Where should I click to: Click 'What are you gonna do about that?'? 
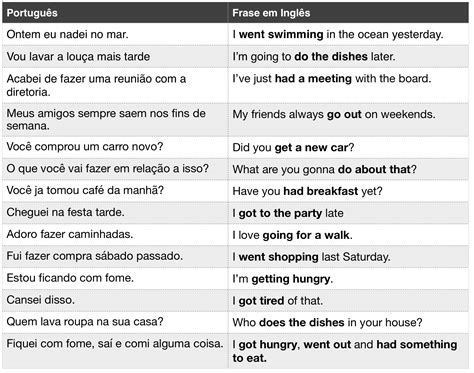coord(324,169)
